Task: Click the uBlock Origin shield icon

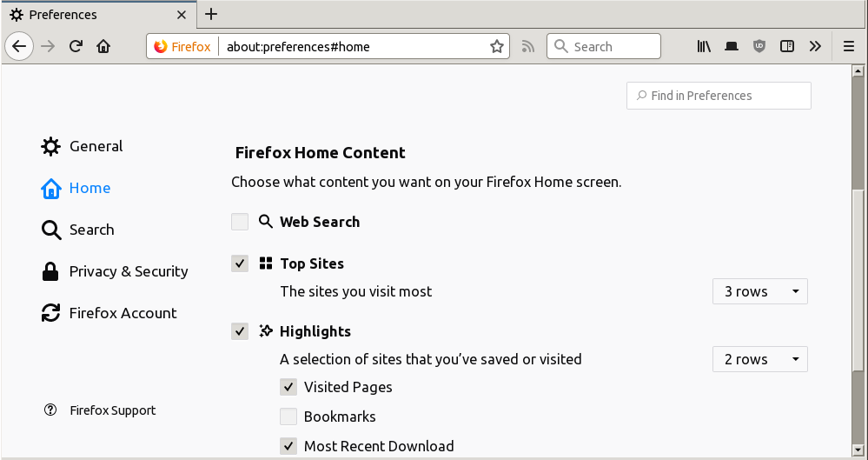Action: click(x=759, y=47)
